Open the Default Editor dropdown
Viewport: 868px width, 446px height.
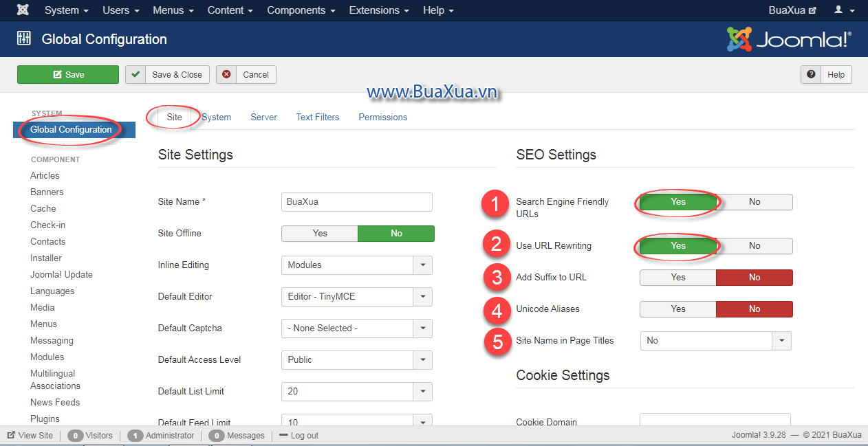click(357, 297)
